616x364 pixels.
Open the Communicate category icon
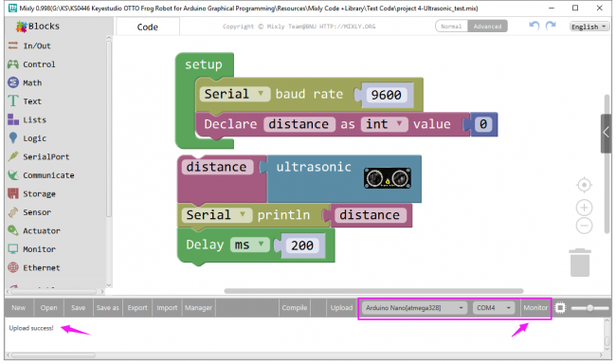pos(13,175)
